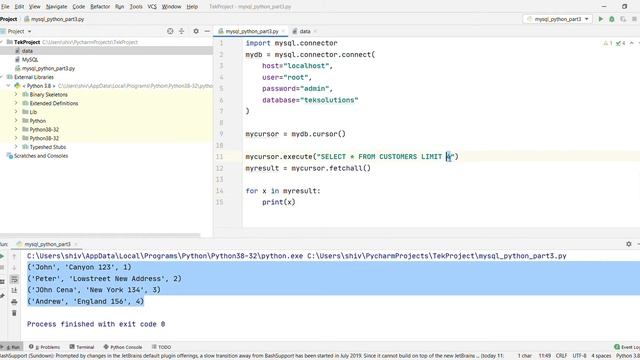Screen dimensions: 640x360
Task: Run mysql_python_part3 with green play icon
Action: click(x=600, y=19)
